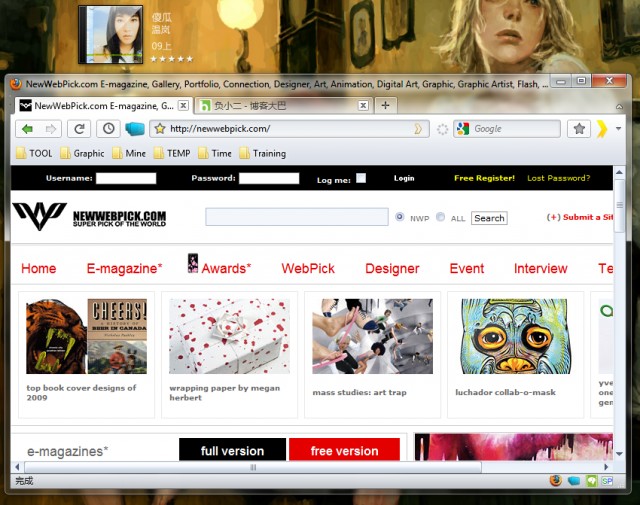This screenshot has height=505, width=640.
Task: Click 'wrapping paper by megan herbert' caption
Action: (x=224, y=392)
